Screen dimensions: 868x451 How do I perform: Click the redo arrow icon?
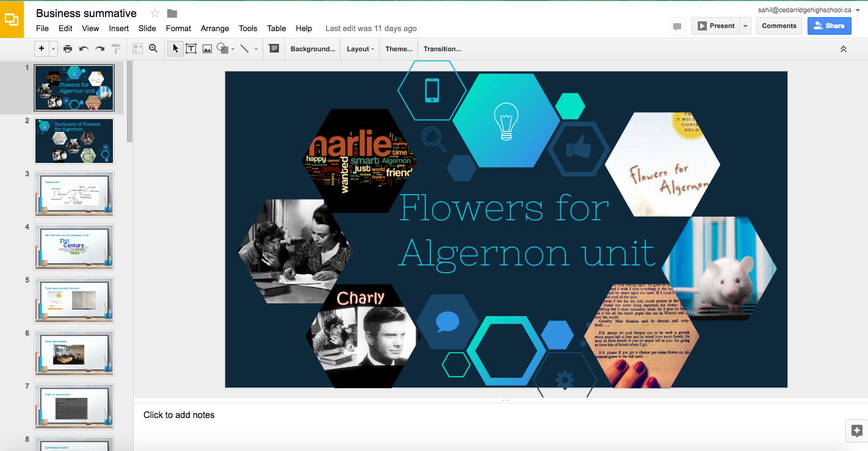click(99, 49)
